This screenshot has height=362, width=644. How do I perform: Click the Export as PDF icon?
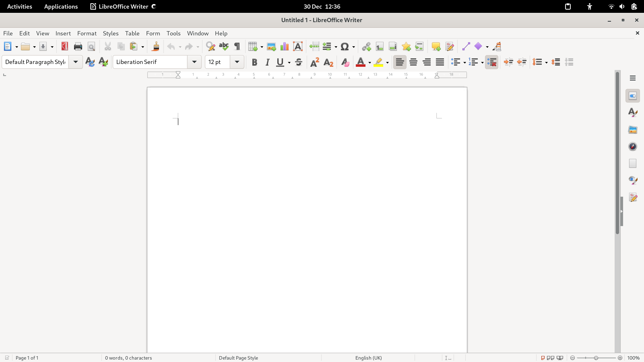[65, 46]
